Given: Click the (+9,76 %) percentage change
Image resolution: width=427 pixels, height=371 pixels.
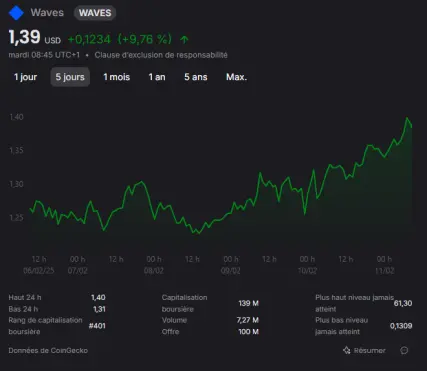Looking at the screenshot, I should (144, 39).
